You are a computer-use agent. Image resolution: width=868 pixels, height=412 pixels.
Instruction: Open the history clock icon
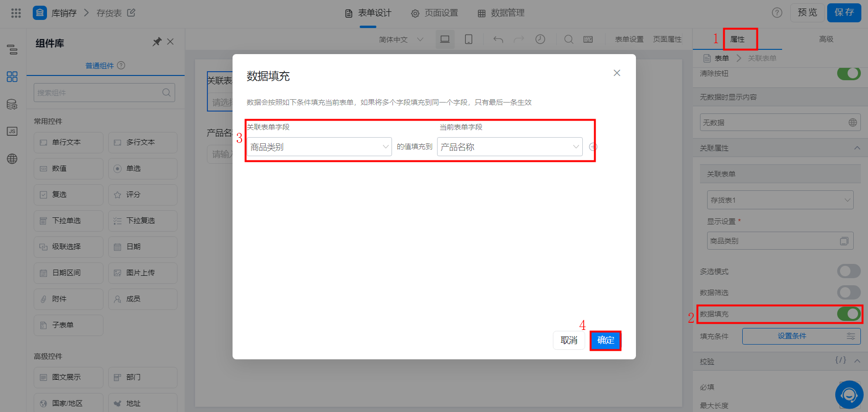(540, 39)
